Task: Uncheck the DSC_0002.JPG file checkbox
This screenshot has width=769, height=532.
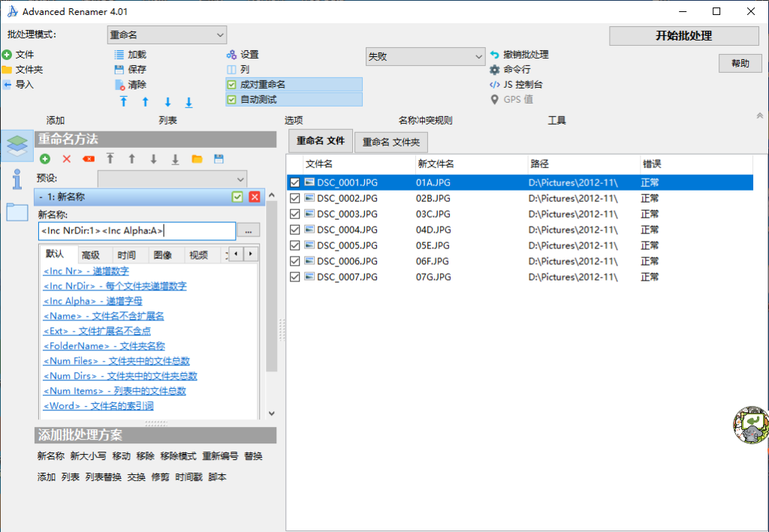Action: click(294, 198)
